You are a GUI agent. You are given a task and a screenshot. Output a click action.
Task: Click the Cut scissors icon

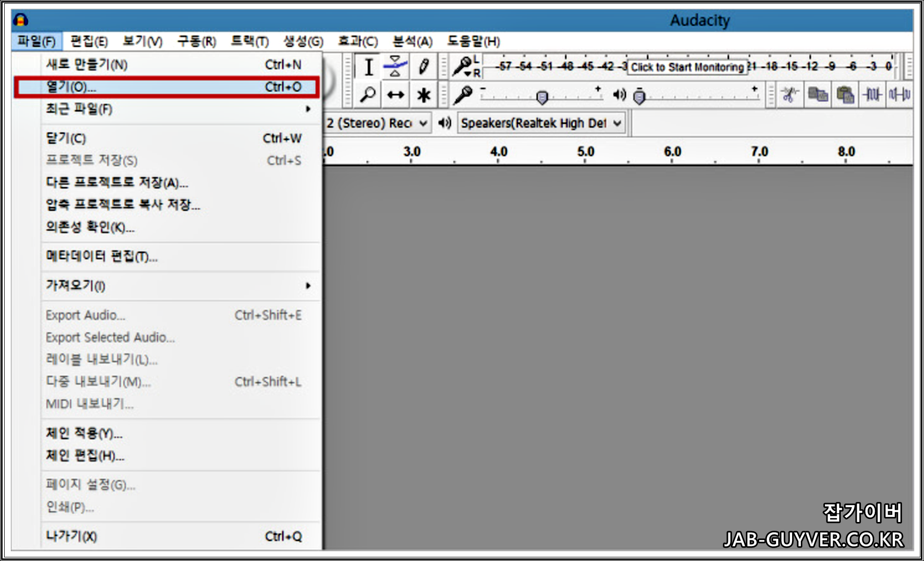790,95
